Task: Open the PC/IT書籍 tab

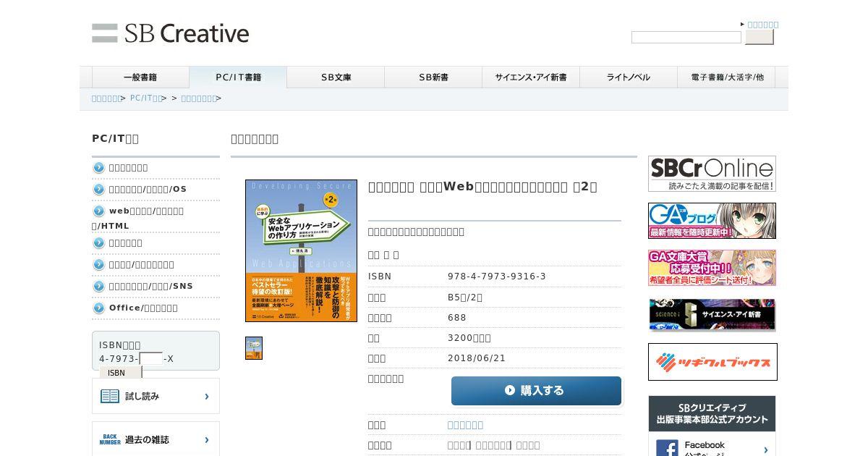Action: (238, 77)
